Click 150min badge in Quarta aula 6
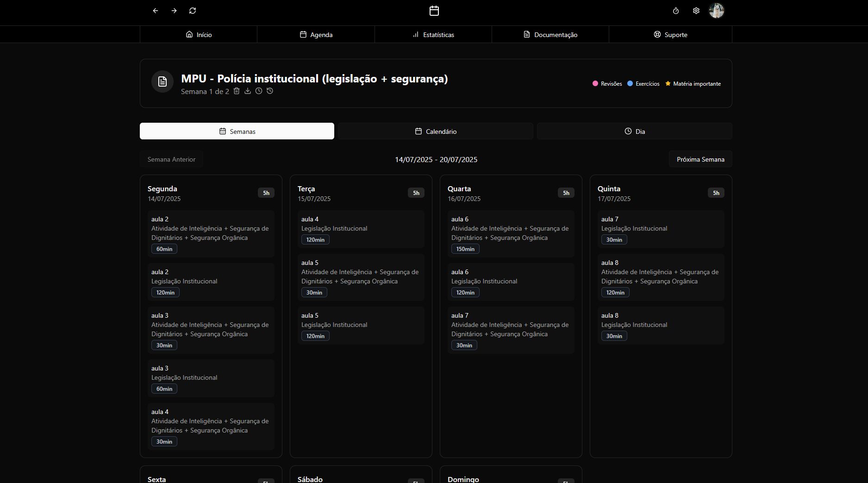Viewport: 868px width, 483px height. click(465, 249)
